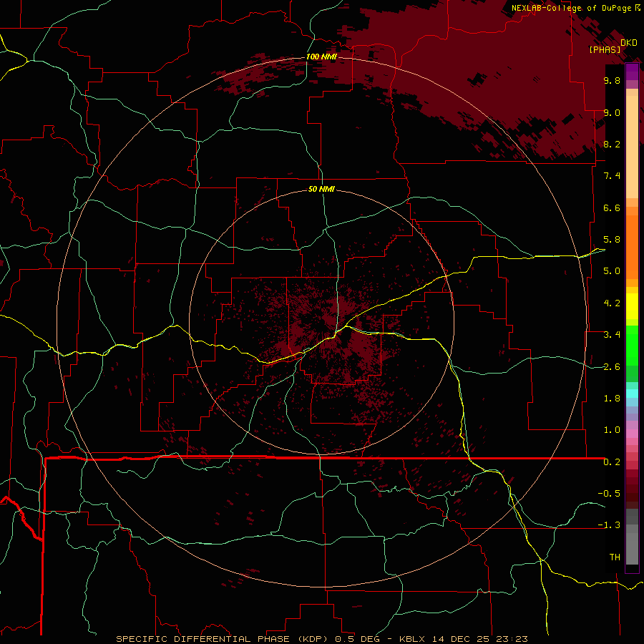644x644 pixels.
Task: Click the DKD product label
Action: (629, 43)
